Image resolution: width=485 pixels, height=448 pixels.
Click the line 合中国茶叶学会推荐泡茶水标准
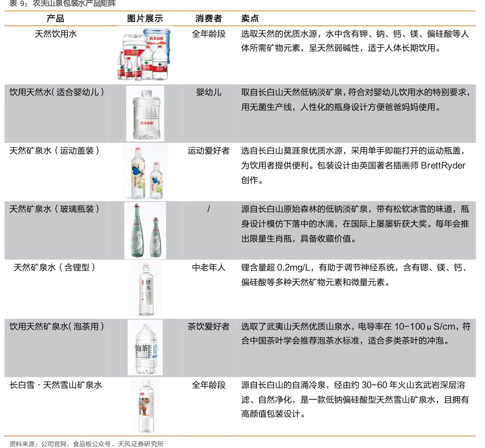tap(345, 341)
